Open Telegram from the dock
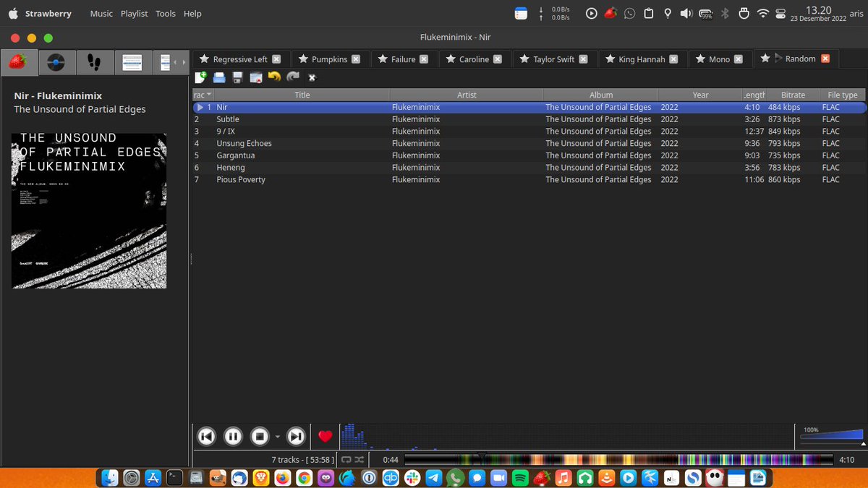This screenshot has width=868, height=488. coord(434,478)
